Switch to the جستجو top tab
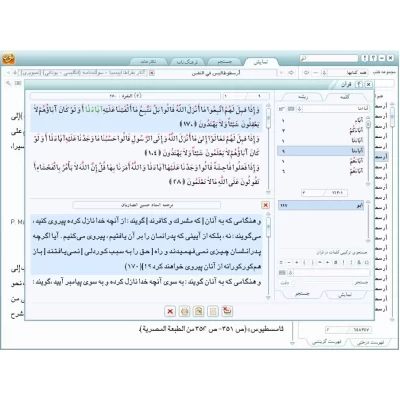The width and height of the screenshot is (400, 400). pyautogui.click(x=225, y=62)
